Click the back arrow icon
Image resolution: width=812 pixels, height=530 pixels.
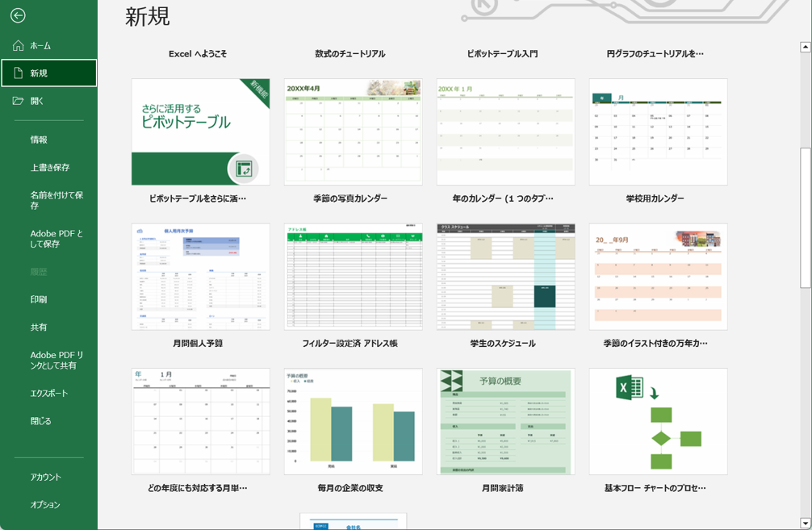(18, 15)
